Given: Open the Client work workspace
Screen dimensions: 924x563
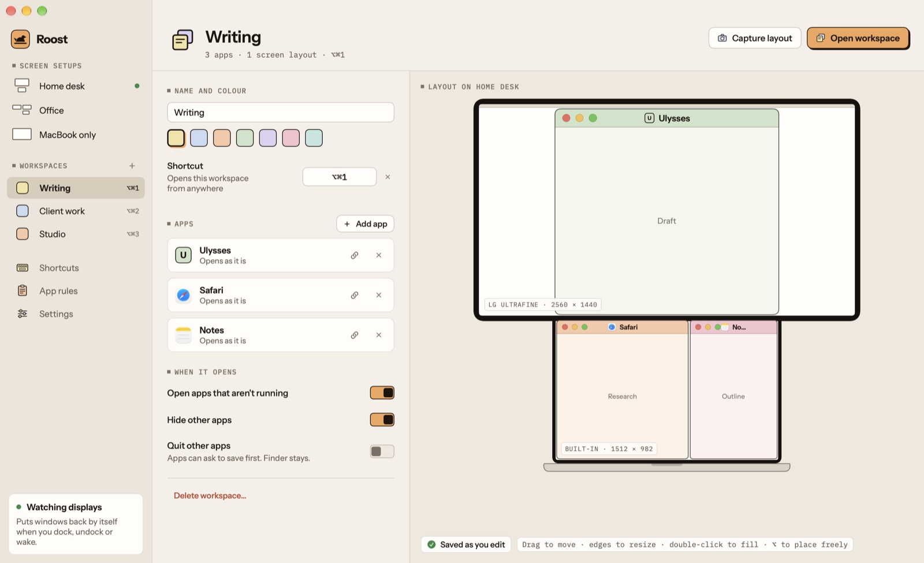Looking at the screenshot, I should coord(76,211).
